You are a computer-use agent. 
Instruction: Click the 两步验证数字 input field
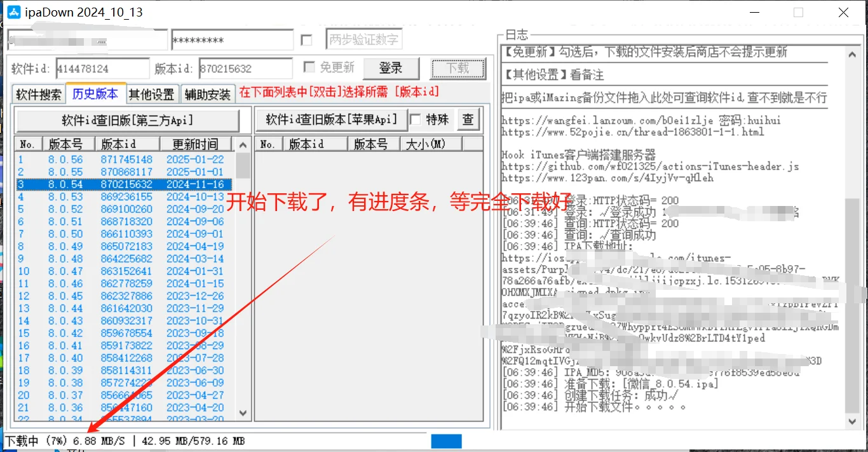(x=363, y=39)
